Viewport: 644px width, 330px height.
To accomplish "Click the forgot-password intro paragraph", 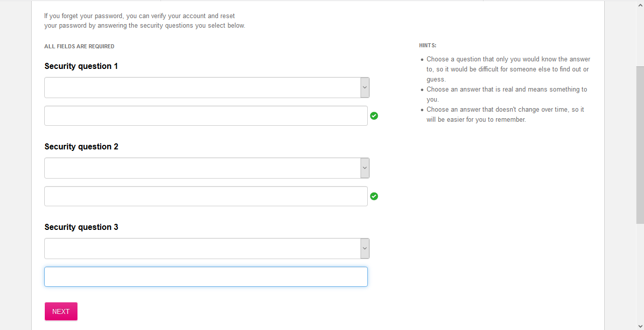I will coord(144,21).
